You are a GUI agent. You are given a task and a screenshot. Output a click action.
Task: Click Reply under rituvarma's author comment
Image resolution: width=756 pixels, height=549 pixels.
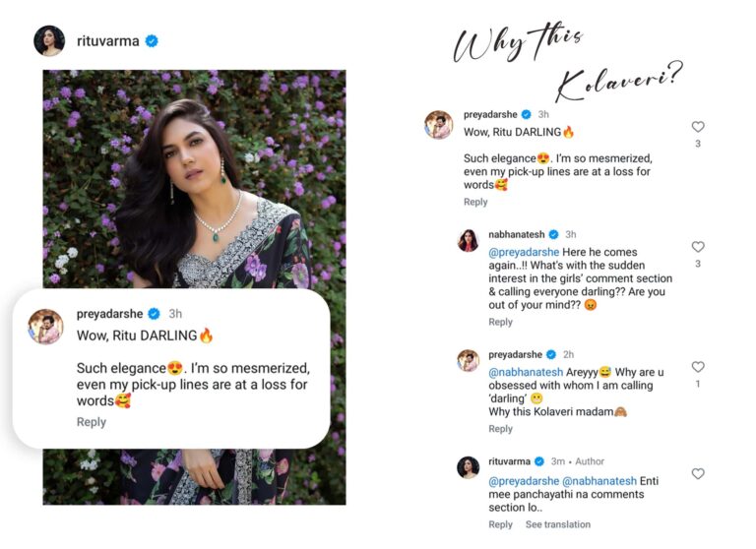[500, 524]
